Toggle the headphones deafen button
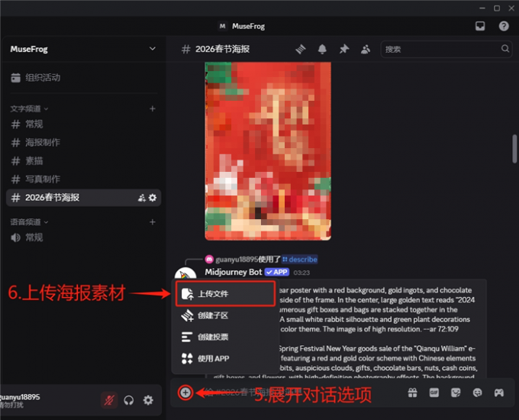The width and height of the screenshot is (519, 420). pyautogui.click(x=129, y=400)
